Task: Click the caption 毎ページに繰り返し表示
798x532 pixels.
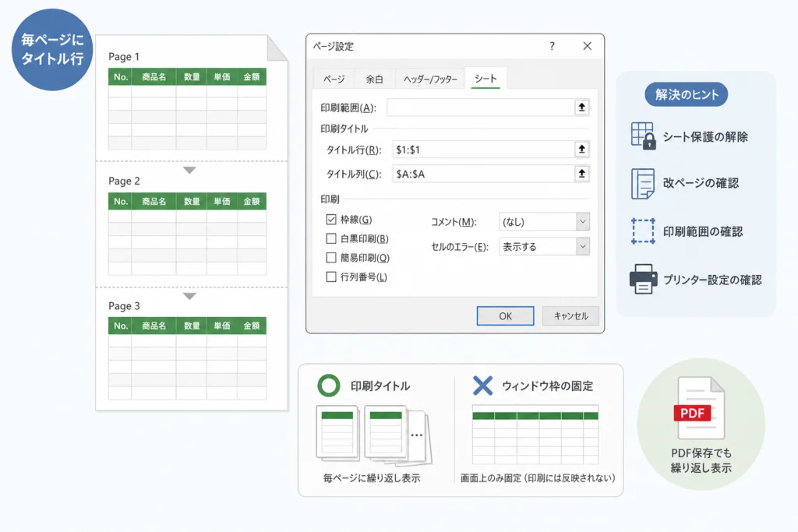Action: coord(372,478)
